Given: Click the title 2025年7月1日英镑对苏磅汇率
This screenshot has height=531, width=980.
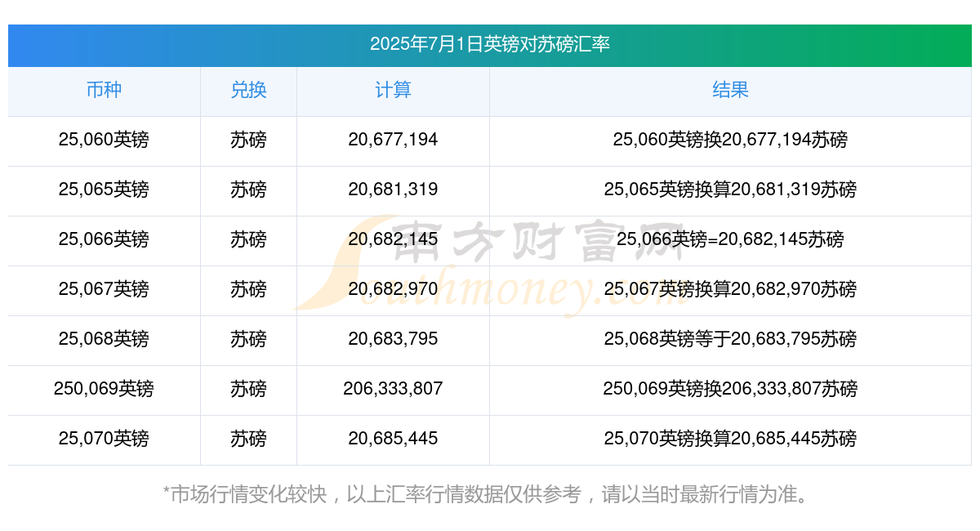Looking at the screenshot, I should click(x=490, y=44).
